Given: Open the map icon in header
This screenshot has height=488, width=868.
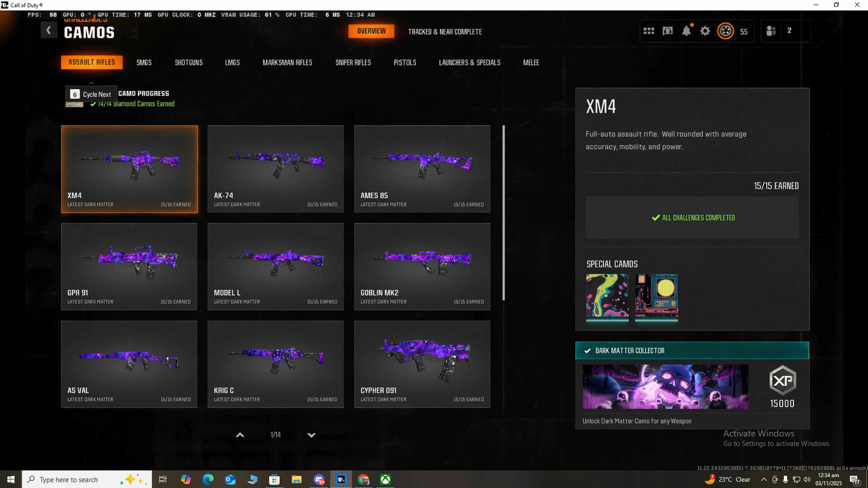Looking at the screenshot, I should point(667,31).
